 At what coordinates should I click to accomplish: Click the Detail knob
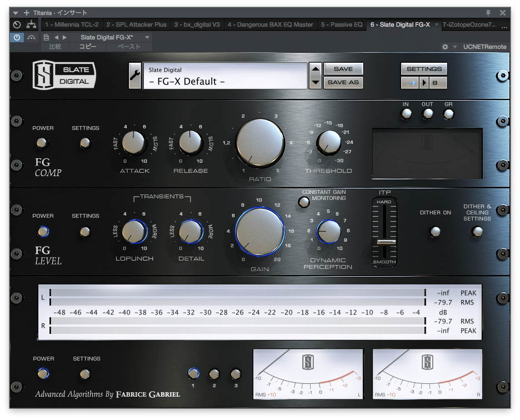pos(191,231)
